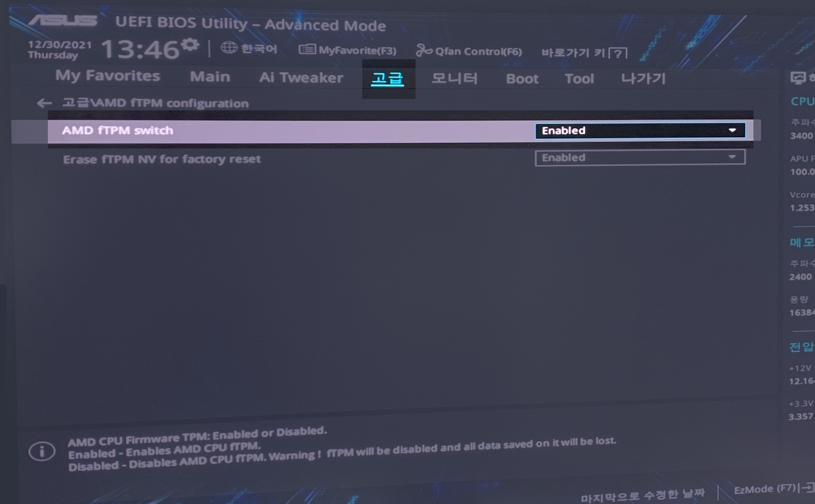Click the Qfan Control fan icon
The height and width of the screenshot is (504, 815).
click(424, 51)
